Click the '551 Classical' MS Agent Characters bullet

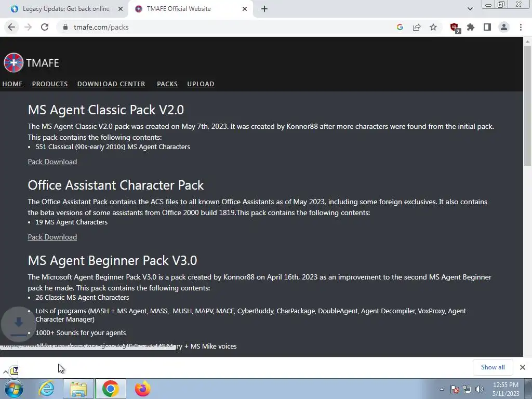pyautogui.click(x=113, y=147)
